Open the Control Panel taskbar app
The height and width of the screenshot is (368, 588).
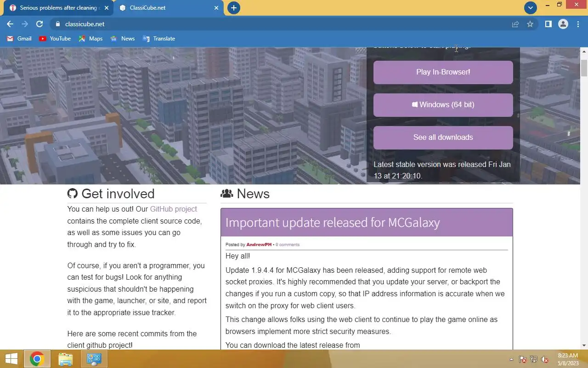(x=94, y=359)
